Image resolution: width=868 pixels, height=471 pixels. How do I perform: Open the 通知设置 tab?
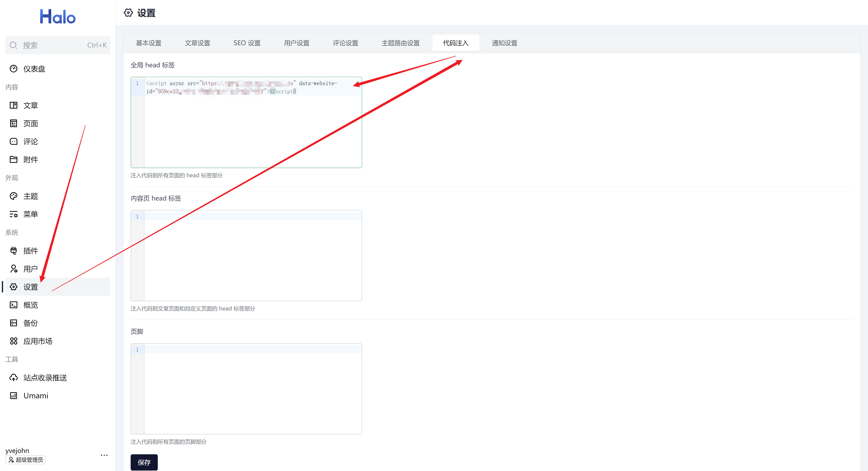(x=504, y=43)
